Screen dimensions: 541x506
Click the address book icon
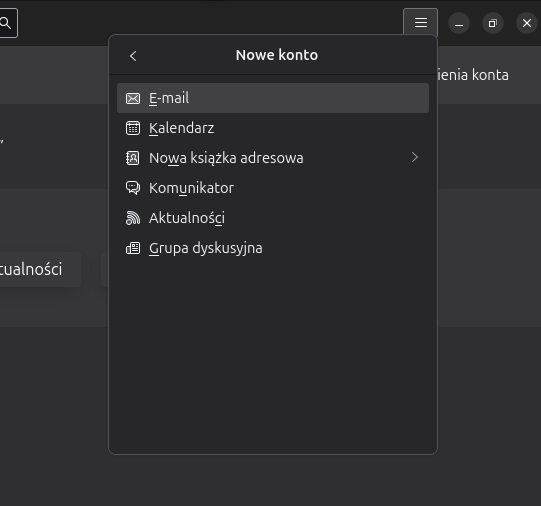[133, 158]
